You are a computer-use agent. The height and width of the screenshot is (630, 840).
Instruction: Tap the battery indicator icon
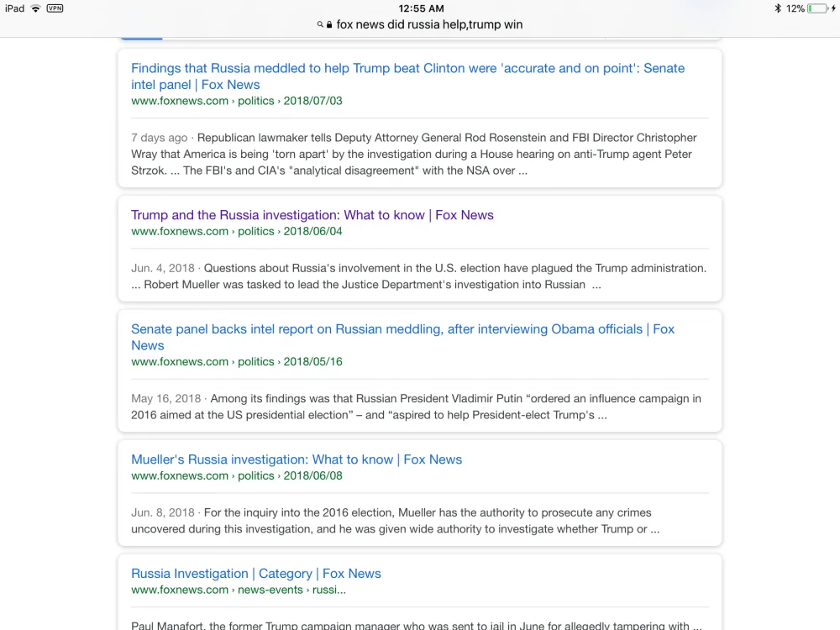[x=817, y=8]
